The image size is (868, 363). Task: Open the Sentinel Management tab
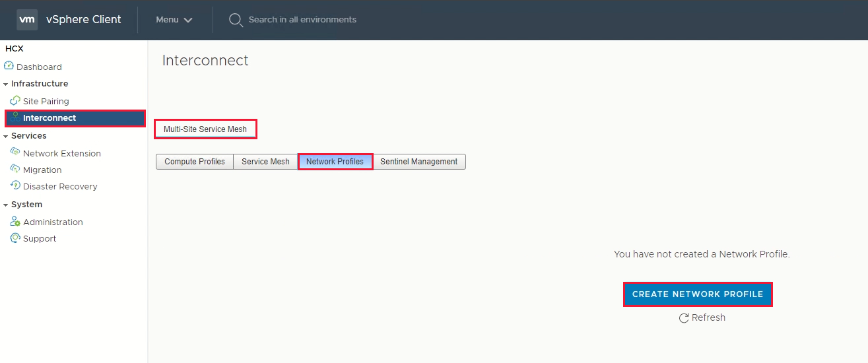[x=419, y=162]
